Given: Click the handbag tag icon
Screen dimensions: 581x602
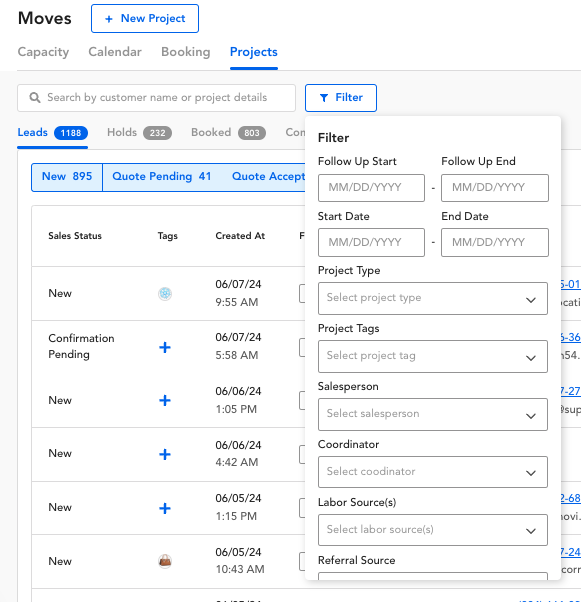Looking at the screenshot, I should [x=165, y=561].
